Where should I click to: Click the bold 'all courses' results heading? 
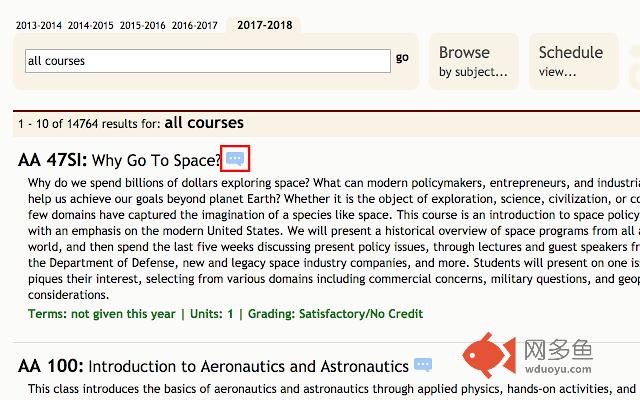pos(204,122)
